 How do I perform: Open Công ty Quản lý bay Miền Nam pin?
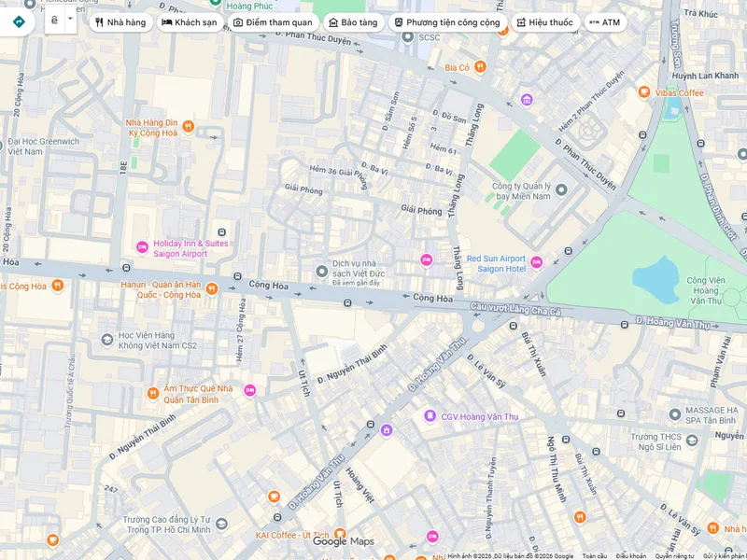[561, 189]
